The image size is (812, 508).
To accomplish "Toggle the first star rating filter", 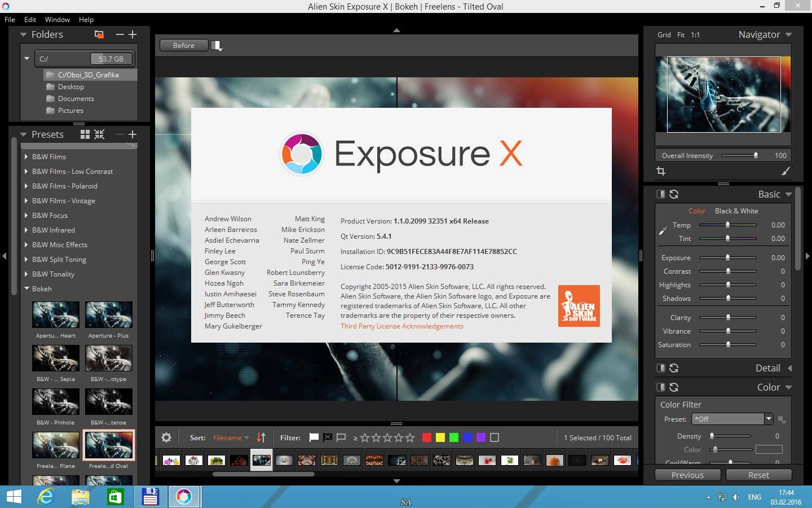I will pos(365,437).
